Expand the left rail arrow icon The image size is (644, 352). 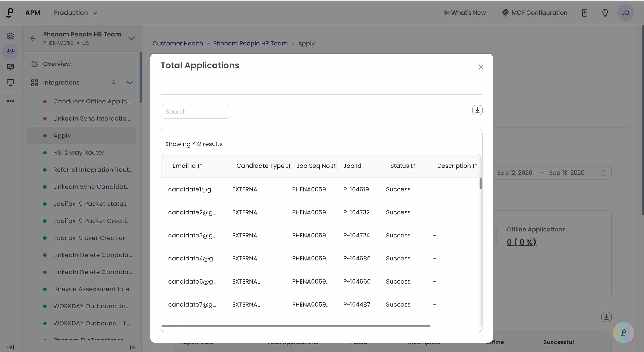(10, 347)
